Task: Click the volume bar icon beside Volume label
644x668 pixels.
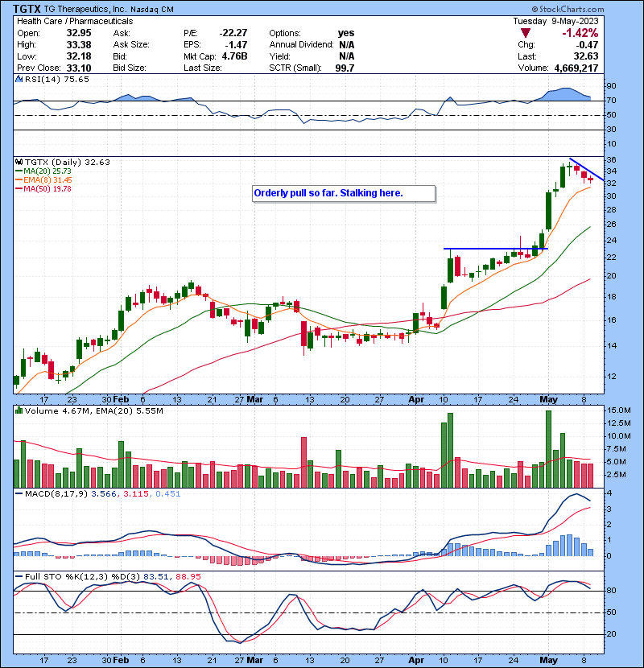Action: (19, 410)
